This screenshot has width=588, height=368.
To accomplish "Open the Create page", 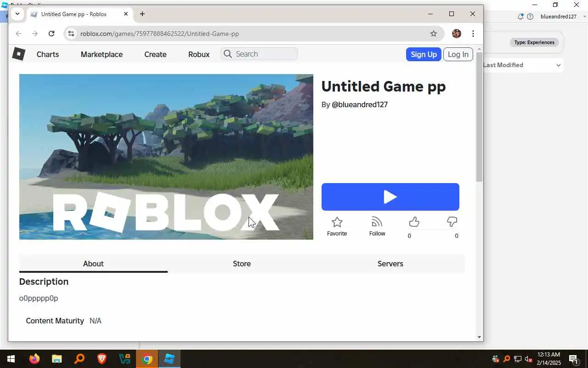I will (155, 54).
